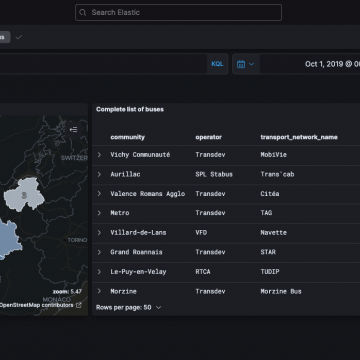
Task: Click the Aurillac community cell
Action: (125, 174)
